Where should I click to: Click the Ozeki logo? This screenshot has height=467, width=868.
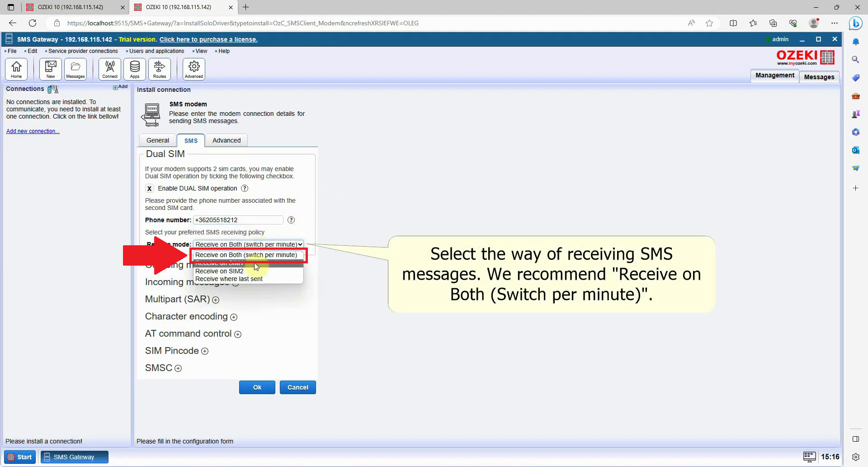pyautogui.click(x=805, y=57)
